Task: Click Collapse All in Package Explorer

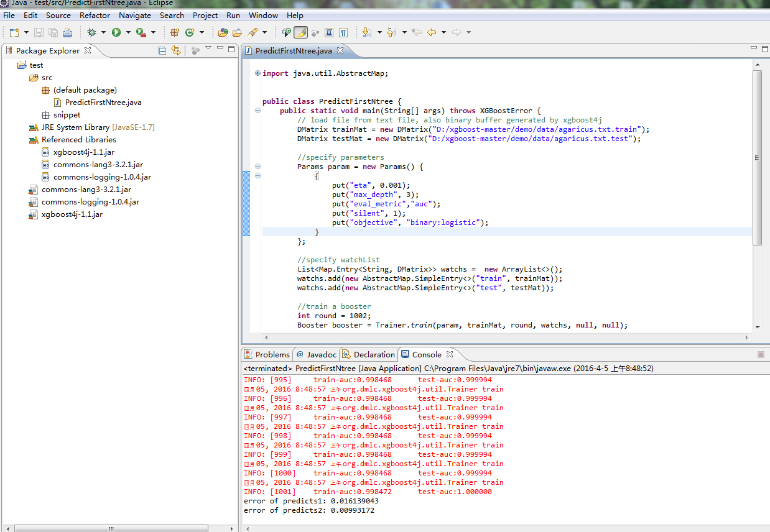Action: pos(162,50)
